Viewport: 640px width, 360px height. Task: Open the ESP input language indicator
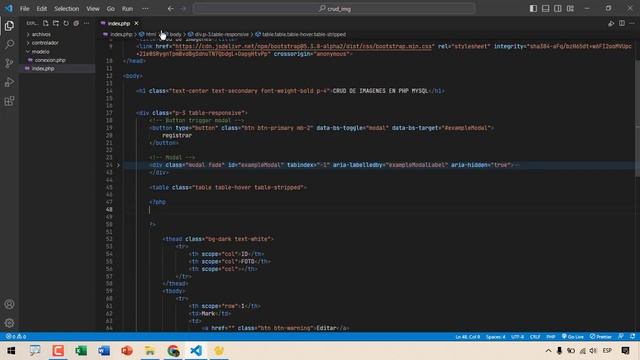click(607, 351)
